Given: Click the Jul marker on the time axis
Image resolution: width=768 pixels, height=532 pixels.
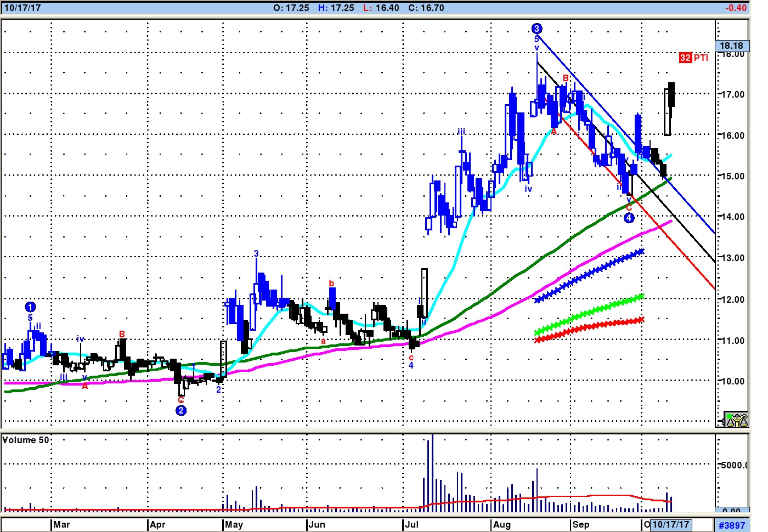Looking at the screenshot, I should click(411, 524).
